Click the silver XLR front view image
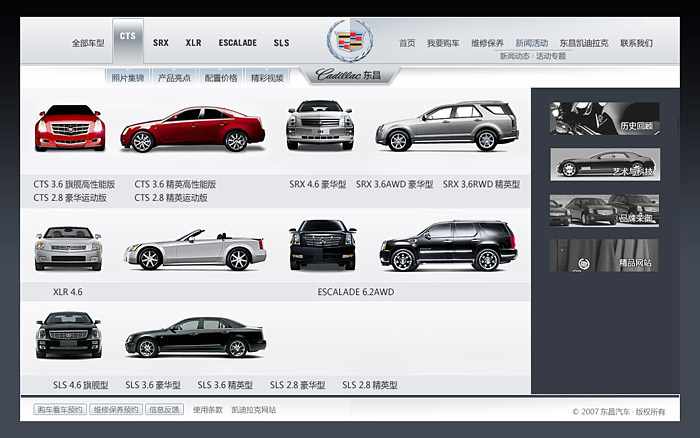700x438 pixels. (68, 248)
